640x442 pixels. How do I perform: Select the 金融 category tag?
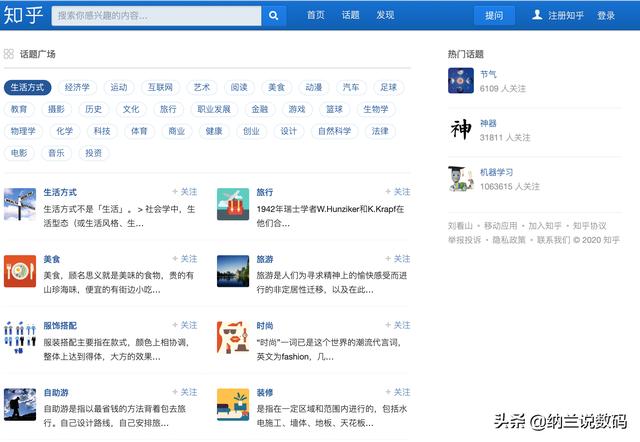click(260, 109)
